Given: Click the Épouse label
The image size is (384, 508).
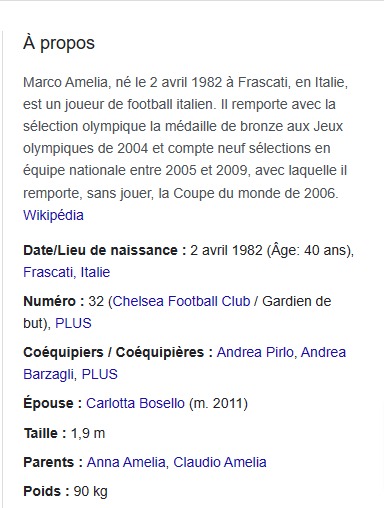Looking at the screenshot, I should coord(53,403).
